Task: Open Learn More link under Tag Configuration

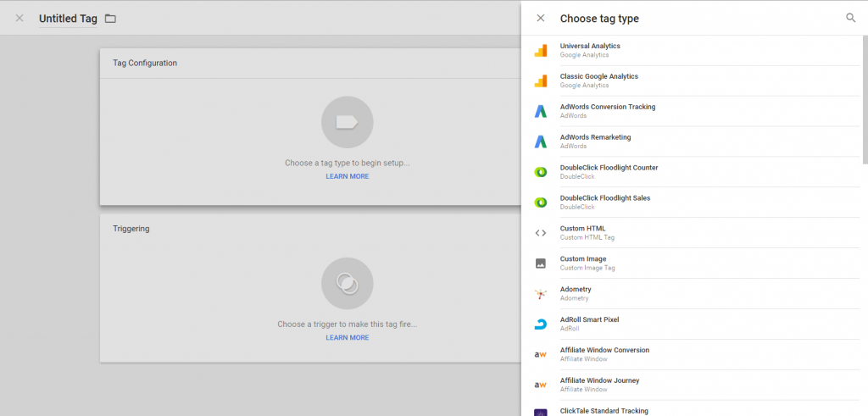Action: coord(347,176)
